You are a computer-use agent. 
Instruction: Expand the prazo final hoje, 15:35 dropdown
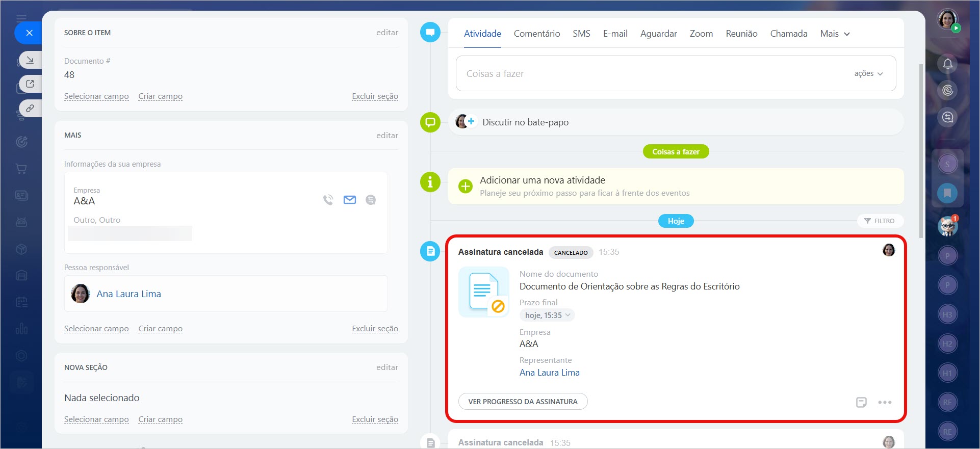pos(547,315)
